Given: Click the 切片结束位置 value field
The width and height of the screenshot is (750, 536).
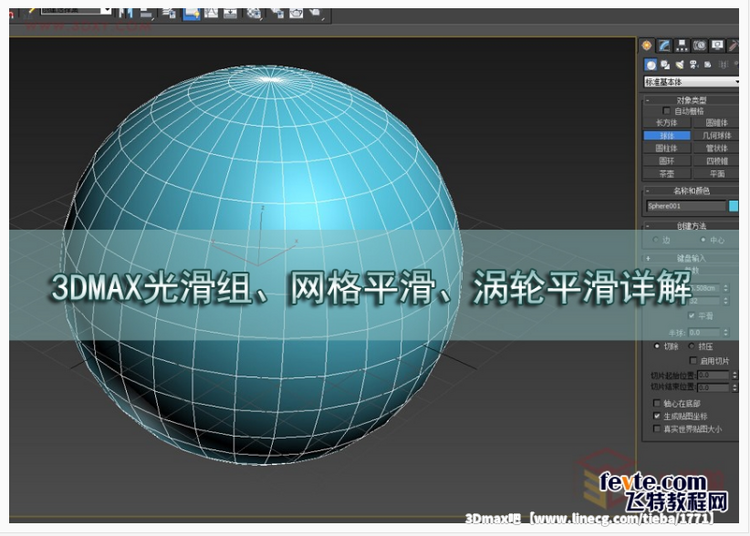Looking at the screenshot, I should pos(713,387).
